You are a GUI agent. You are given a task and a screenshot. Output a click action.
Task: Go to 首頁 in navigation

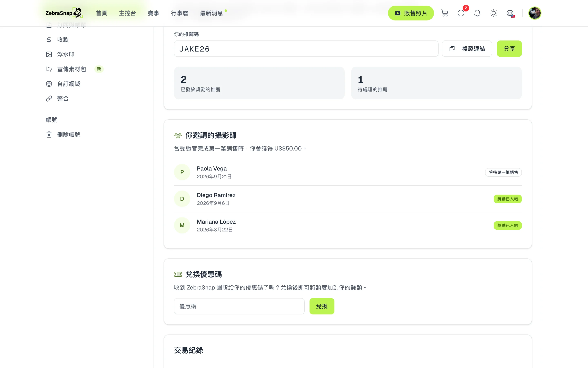[101, 13]
